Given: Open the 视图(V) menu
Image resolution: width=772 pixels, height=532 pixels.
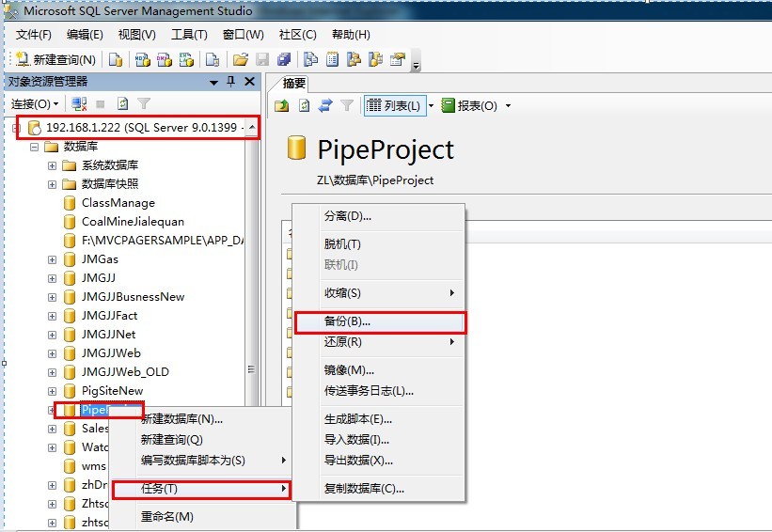Looking at the screenshot, I should pos(137,35).
